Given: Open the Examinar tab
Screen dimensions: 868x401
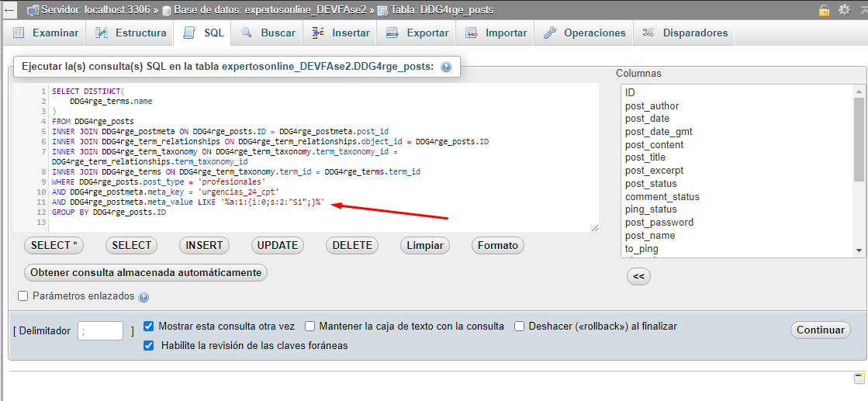Looking at the screenshot, I should click(44, 33).
